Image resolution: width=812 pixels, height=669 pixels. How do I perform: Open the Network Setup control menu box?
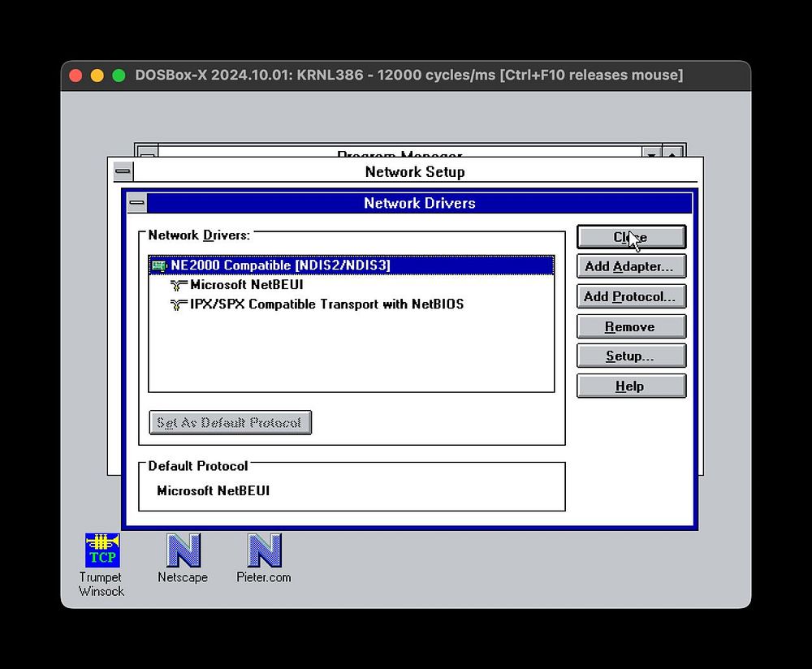click(x=123, y=171)
